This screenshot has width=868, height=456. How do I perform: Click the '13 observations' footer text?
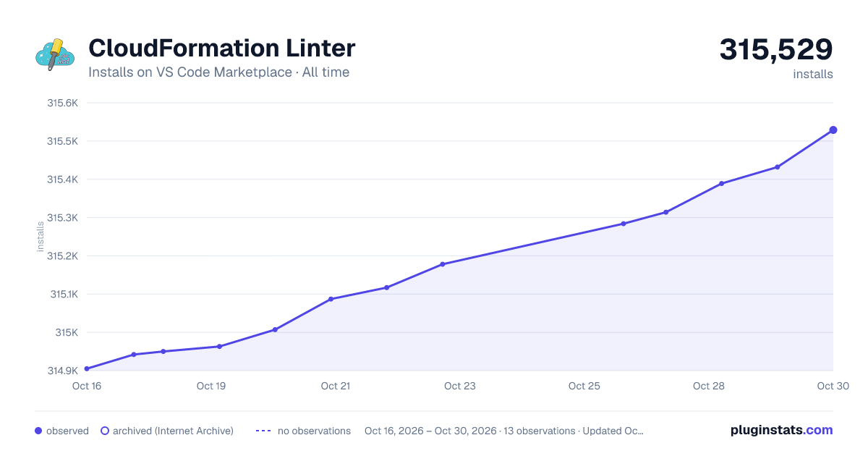coord(539,431)
